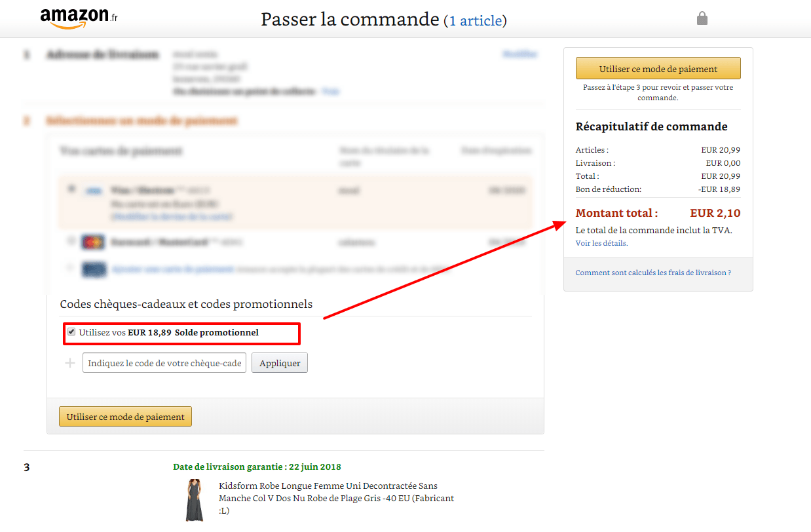The image size is (811, 532).
Task: Click the lower Utiliser ce mode de paiement button
Action: pos(125,417)
